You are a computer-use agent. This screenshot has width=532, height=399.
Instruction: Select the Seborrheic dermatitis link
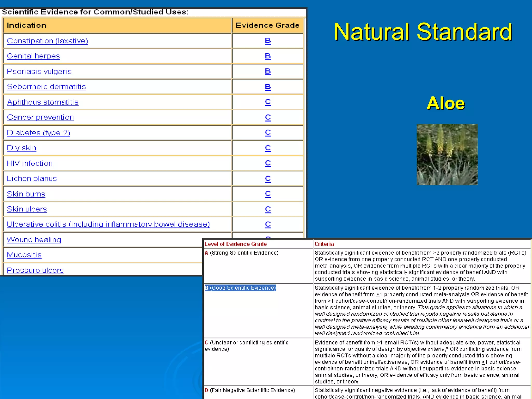(x=46, y=87)
